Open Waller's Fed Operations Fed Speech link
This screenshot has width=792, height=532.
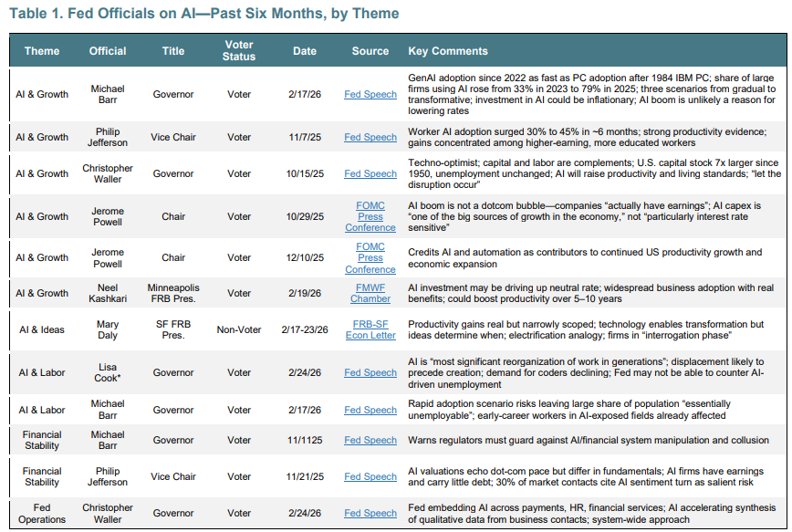coord(370,513)
